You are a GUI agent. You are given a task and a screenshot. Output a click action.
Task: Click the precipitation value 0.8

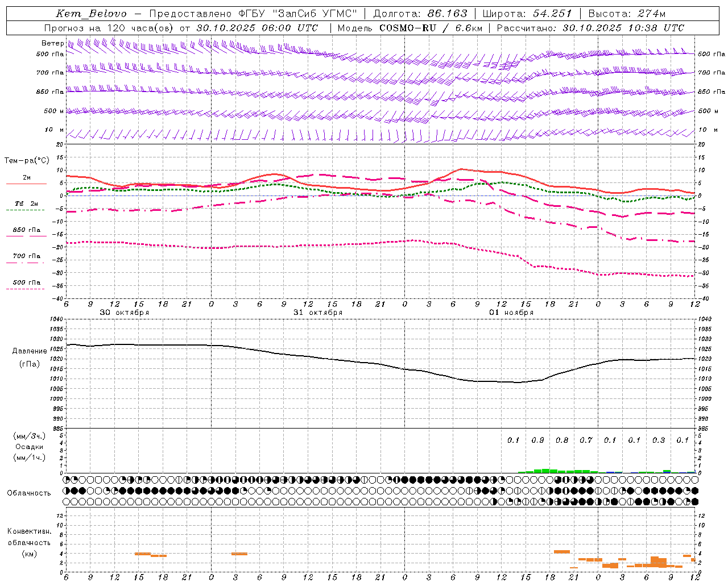[562, 440]
